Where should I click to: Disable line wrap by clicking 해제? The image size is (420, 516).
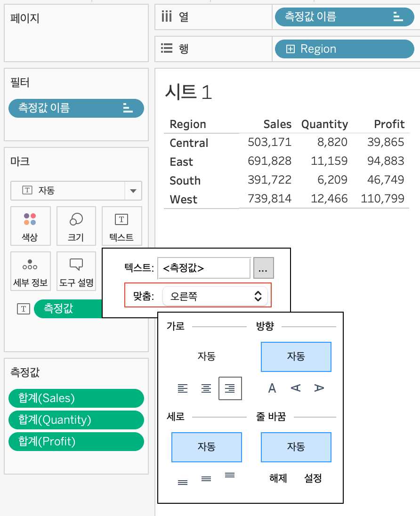click(277, 478)
